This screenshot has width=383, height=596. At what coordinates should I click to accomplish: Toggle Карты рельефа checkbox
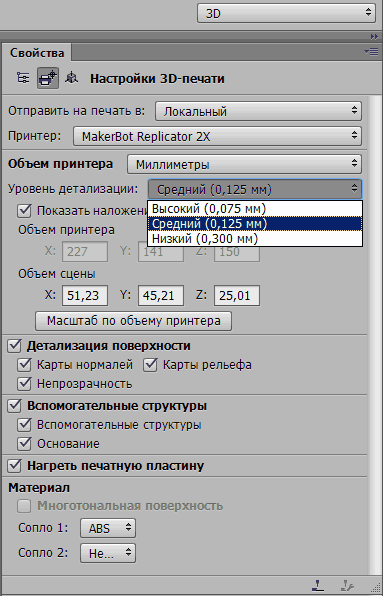[x=150, y=365]
